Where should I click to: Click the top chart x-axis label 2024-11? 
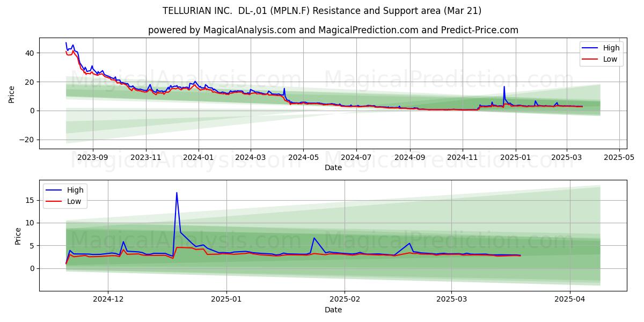[x=463, y=157]
